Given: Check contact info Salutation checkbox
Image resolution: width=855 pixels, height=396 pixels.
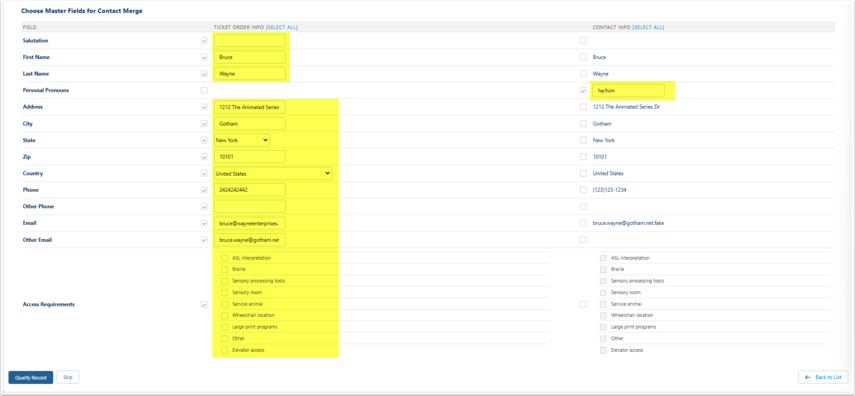Looking at the screenshot, I should coord(583,40).
